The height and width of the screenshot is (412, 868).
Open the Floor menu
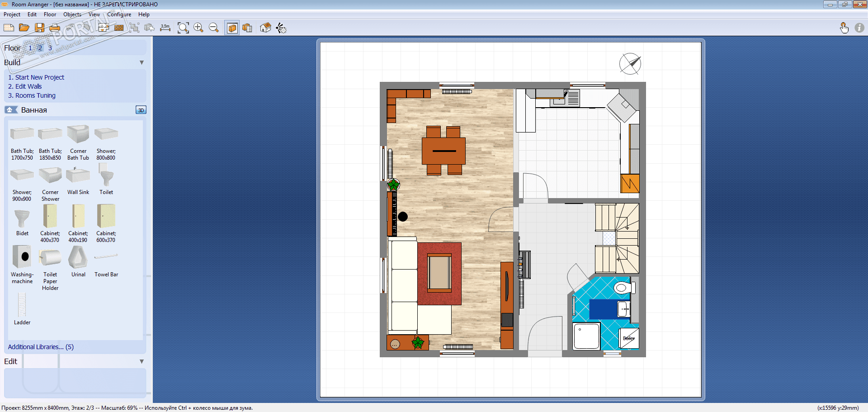pyautogui.click(x=50, y=14)
